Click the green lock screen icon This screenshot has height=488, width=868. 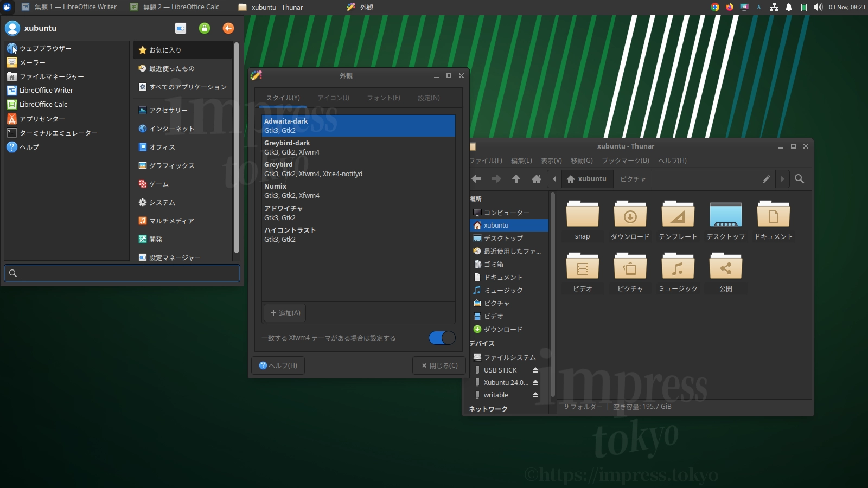pos(205,28)
